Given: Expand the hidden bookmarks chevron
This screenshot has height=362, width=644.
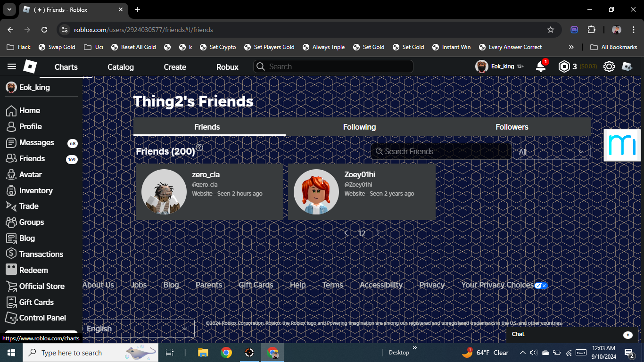Looking at the screenshot, I should pos(571,47).
